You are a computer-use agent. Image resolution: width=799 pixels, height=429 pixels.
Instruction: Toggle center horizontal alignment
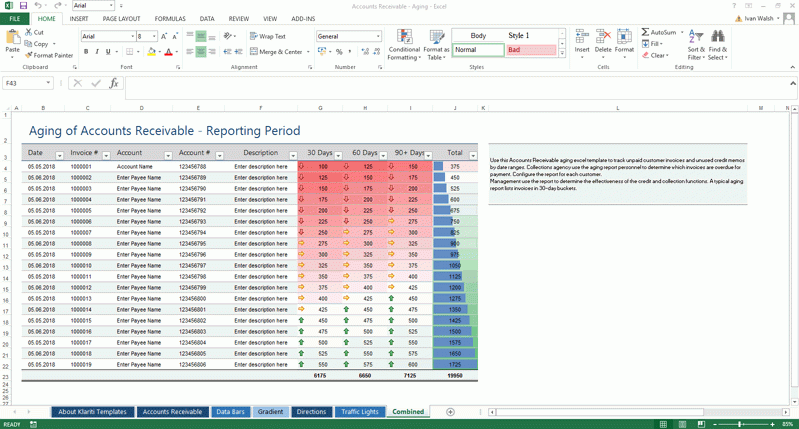pos(201,52)
